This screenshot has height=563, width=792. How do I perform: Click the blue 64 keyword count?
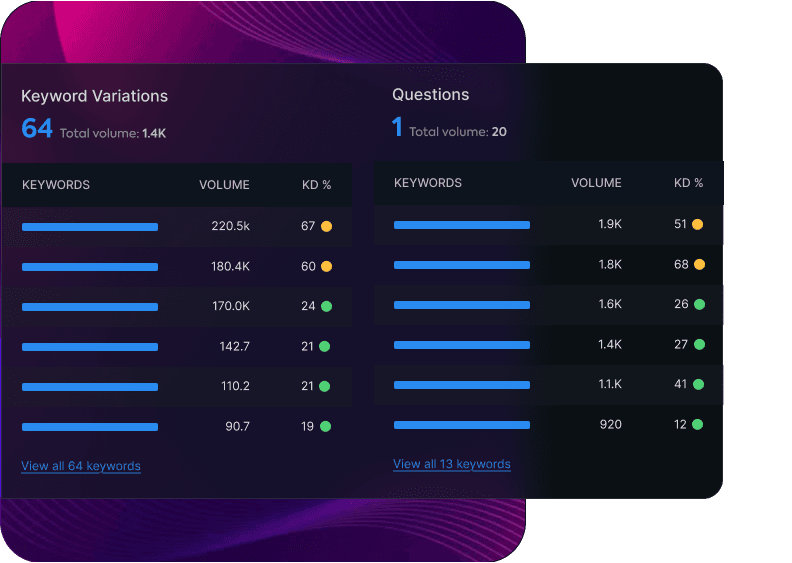(37, 129)
